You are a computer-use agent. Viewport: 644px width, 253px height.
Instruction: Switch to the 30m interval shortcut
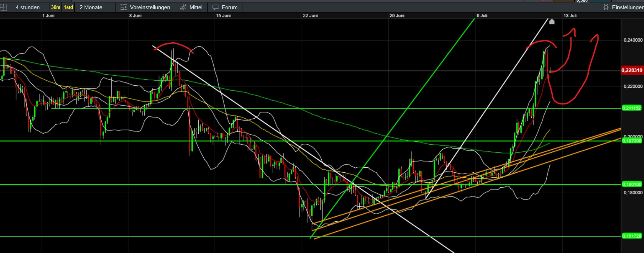coord(56,7)
